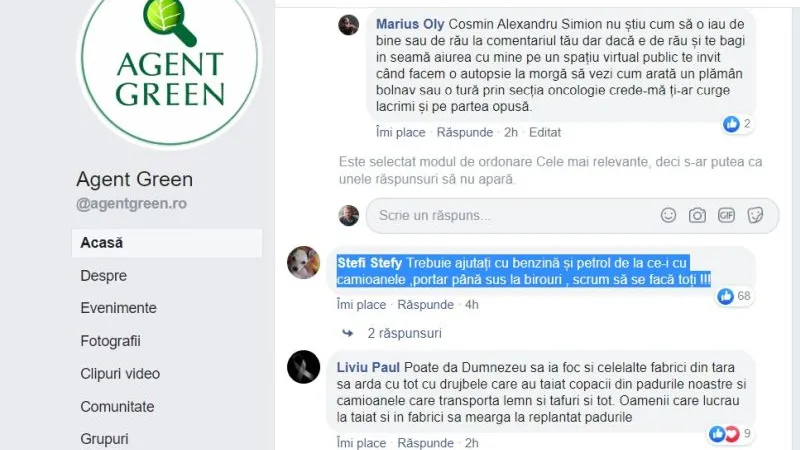
Task: Open Fotografii page section
Action: coord(110,341)
